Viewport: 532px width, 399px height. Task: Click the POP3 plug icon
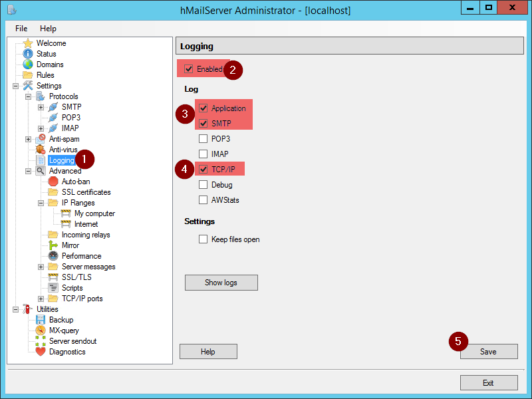click(53, 118)
